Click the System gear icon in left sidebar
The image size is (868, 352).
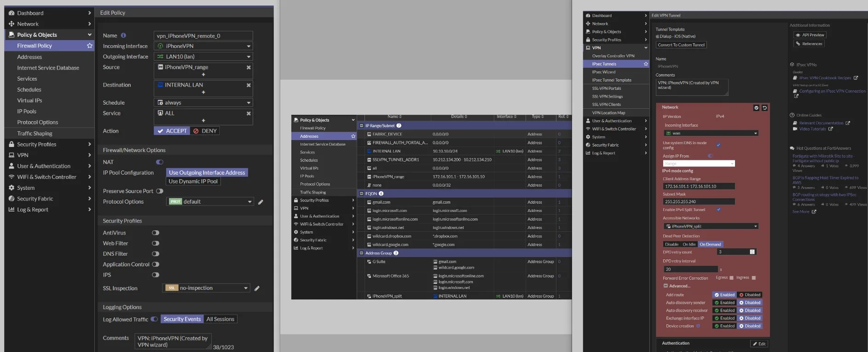[x=12, y=188]
